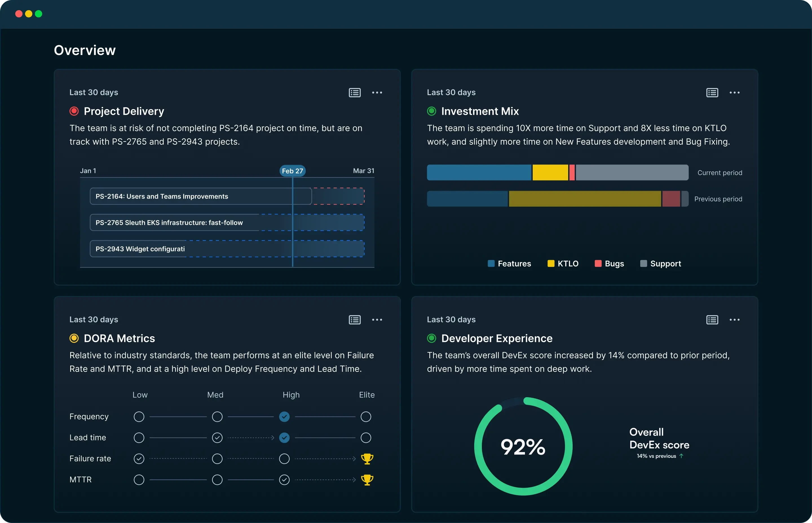Click DORA Metrics list view icon

tap(355, 320)
